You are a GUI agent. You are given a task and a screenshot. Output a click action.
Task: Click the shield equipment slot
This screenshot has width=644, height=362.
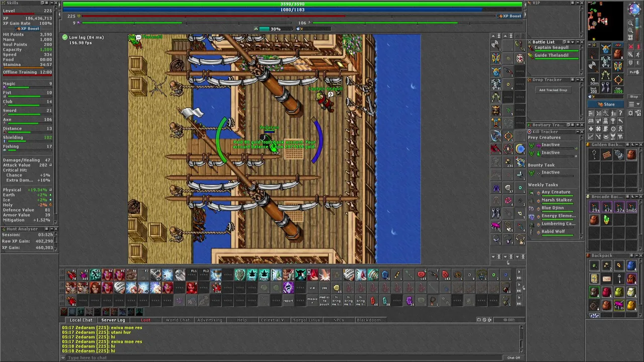[x=618, y=66]
